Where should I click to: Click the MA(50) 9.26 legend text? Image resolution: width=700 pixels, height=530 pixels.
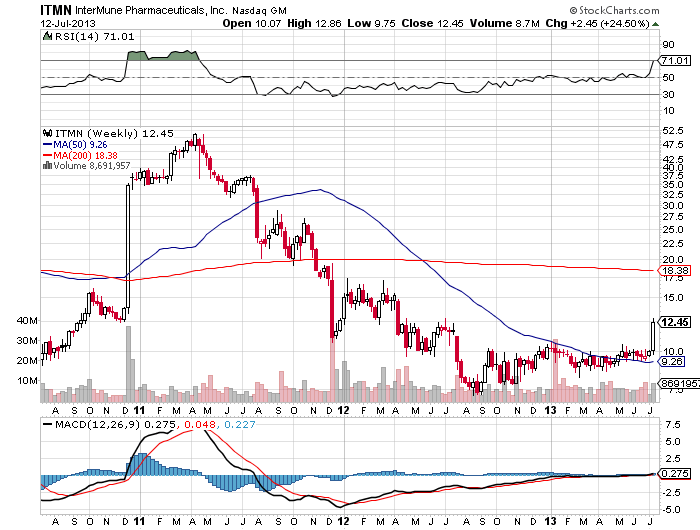pos(80,145)
